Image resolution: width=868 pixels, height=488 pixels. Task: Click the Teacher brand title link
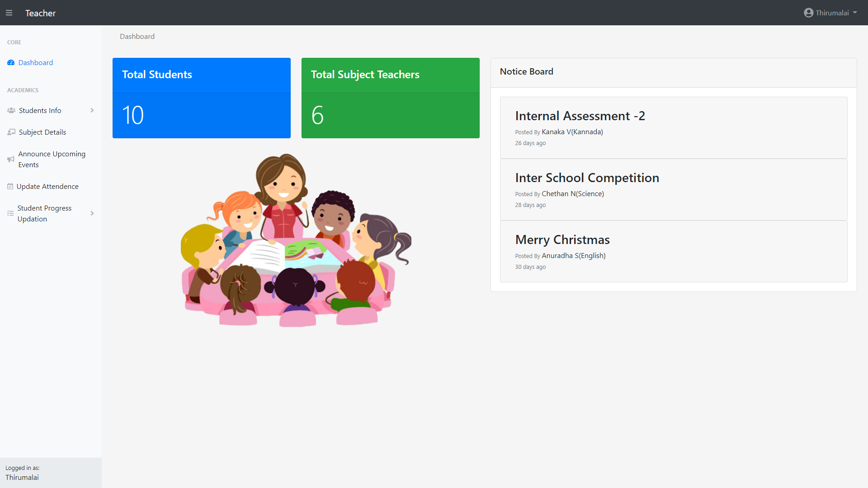[x=40, y=13]
